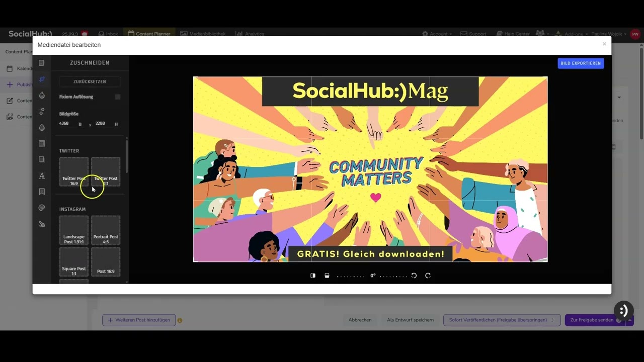Open the palette-shaped decoration icon
This screenshot has width=644, height=362.
tap(42, 208)
